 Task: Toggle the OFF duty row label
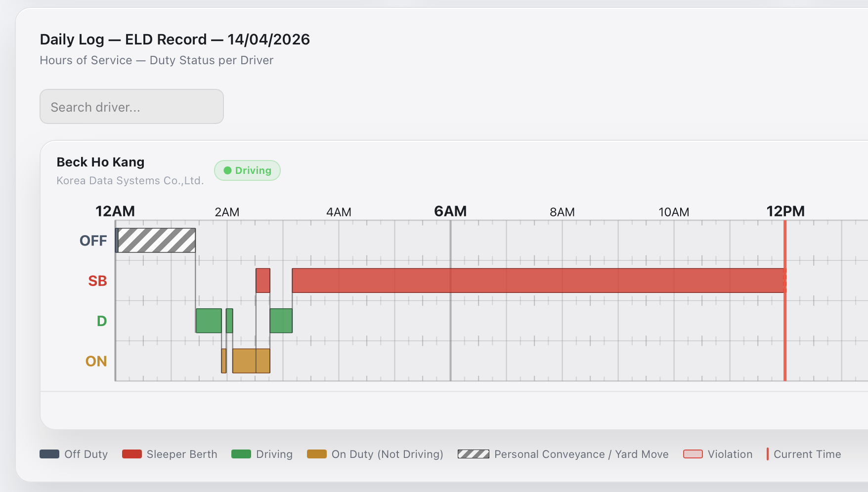(93, 241)
